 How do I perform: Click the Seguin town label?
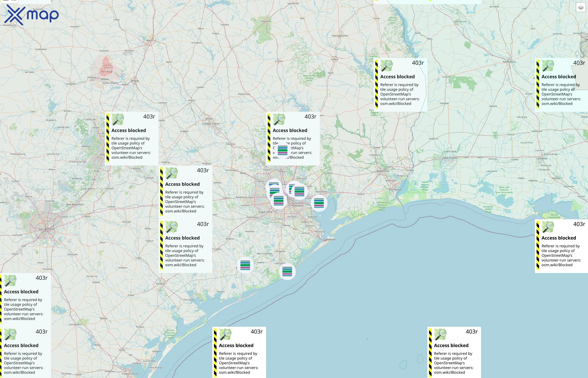coord(87,216)
